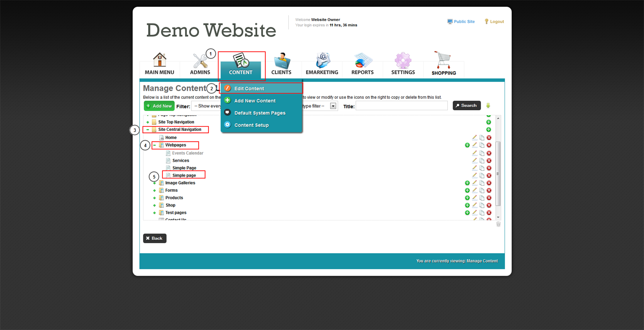The image size is (644, 330).
Task: Open the type filter dropdown arrow
Action: click(333, 106)
